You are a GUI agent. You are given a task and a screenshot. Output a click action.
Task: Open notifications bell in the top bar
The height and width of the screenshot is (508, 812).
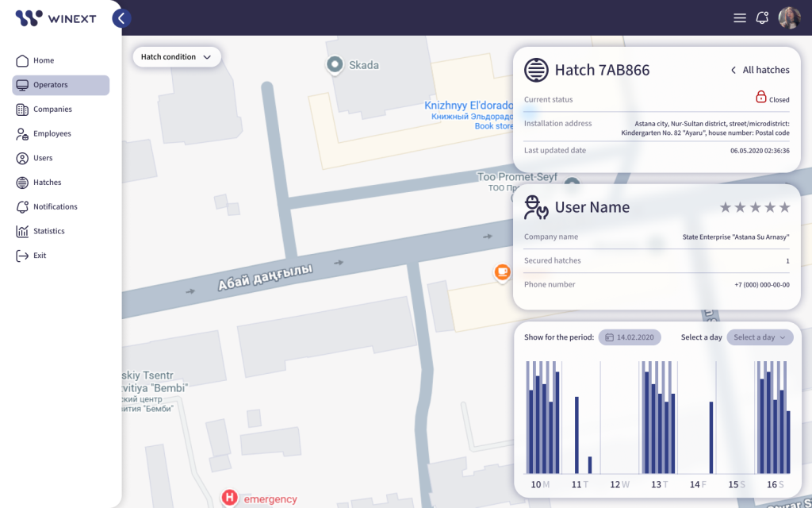(x=762, y=18)
